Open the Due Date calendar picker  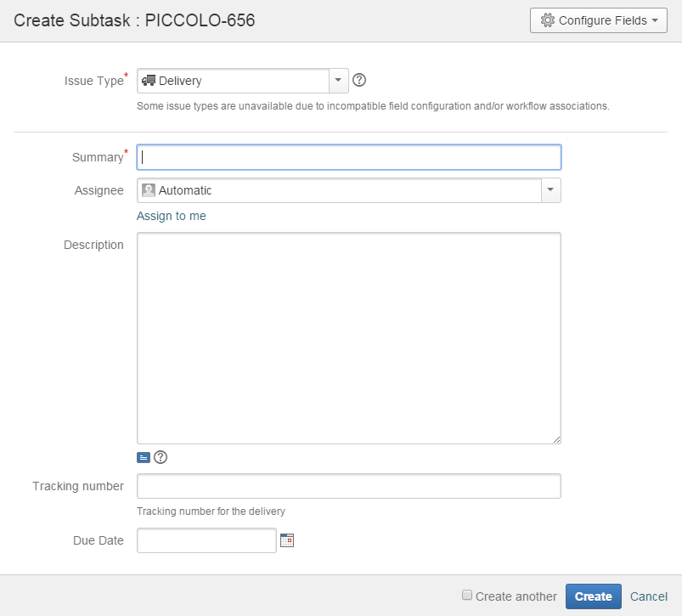pyautogui.click(x=287, y=540)
